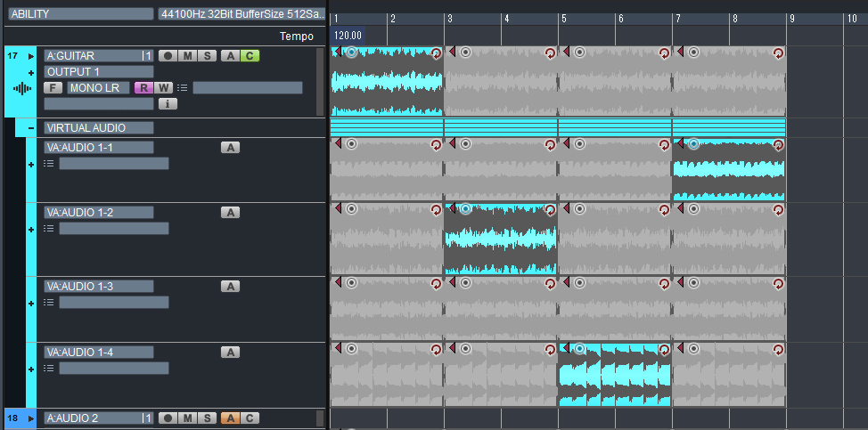Click the red triangle on VA:AUDIO 1-1 clip at bar 1
Image resolution: width=868 pixels, height=430 pixels.
(x=338, y=143)
